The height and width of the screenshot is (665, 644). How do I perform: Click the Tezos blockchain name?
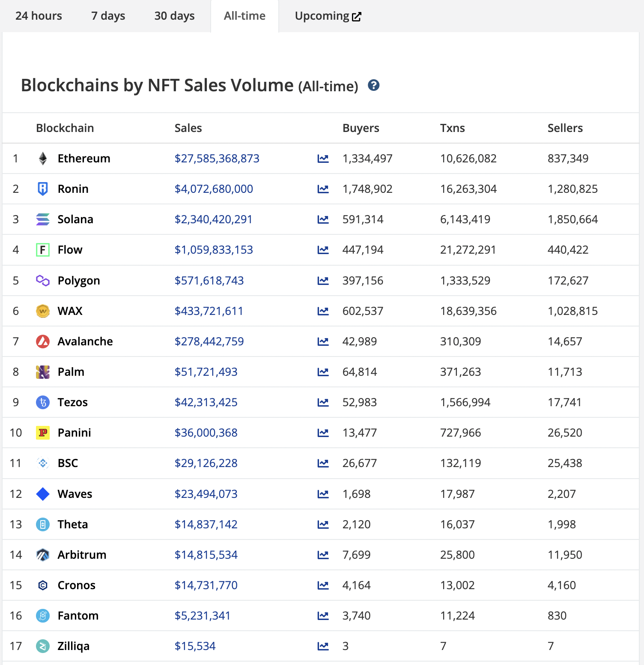[73, 402]
